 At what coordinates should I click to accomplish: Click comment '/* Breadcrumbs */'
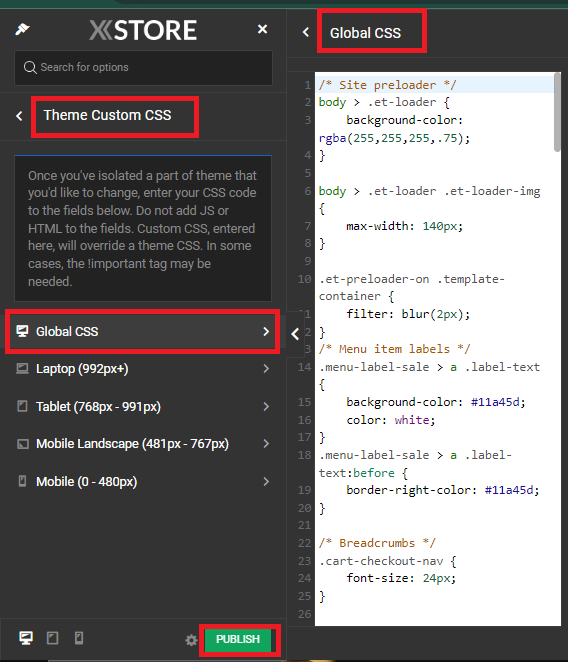tap(377, 543)
